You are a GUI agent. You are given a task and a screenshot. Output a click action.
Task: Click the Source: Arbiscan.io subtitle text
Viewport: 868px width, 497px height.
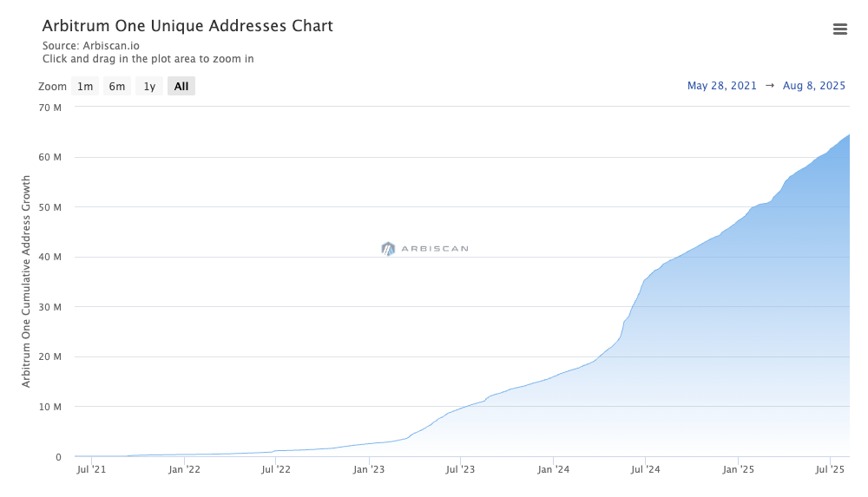coord(91,46)
